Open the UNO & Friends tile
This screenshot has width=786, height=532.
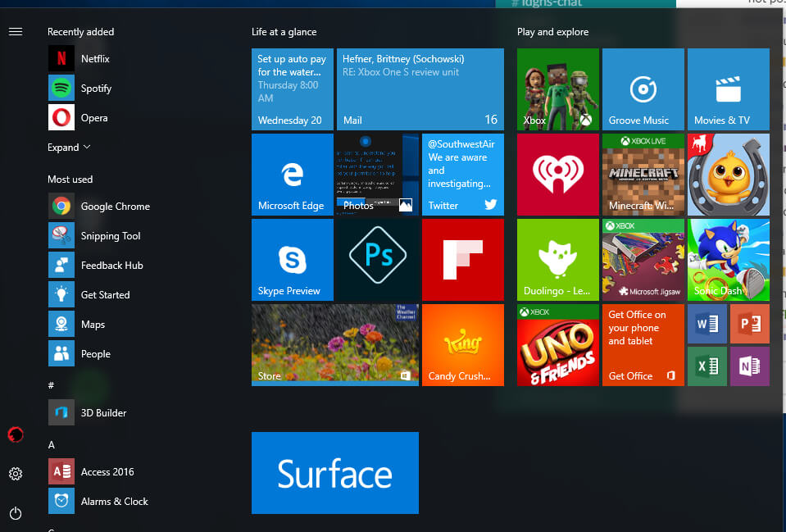click(558, 345)
